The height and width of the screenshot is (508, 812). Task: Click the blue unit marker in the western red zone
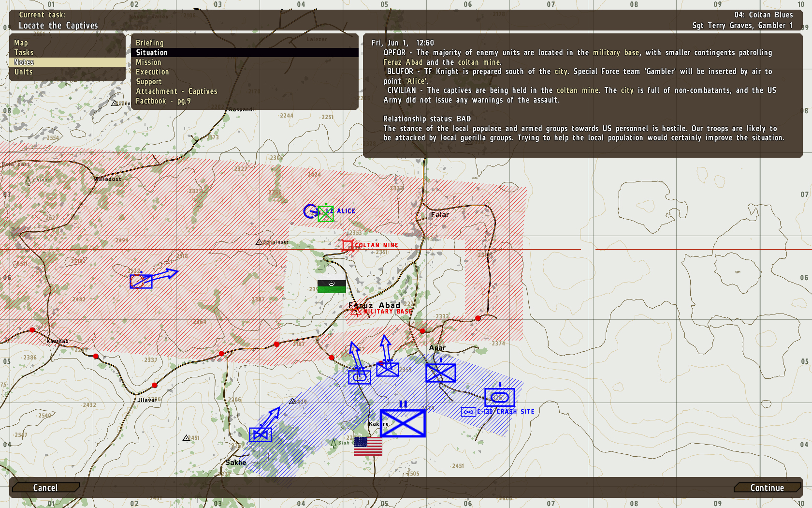(x=141, y=281)
